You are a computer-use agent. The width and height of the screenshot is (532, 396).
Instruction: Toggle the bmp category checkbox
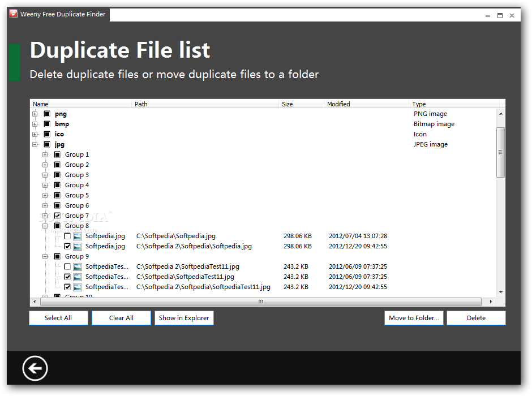(x=47, y=124)
